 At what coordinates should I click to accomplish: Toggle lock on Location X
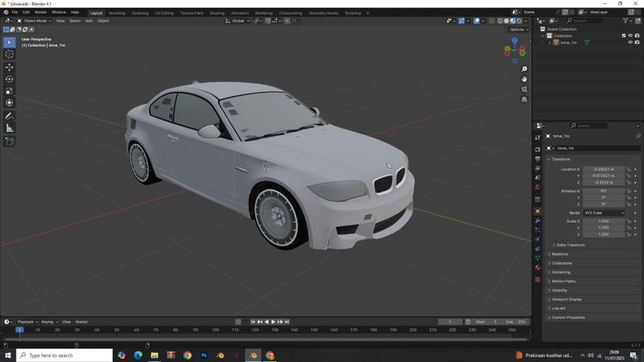pyautogui.click(x=629, y=169)
